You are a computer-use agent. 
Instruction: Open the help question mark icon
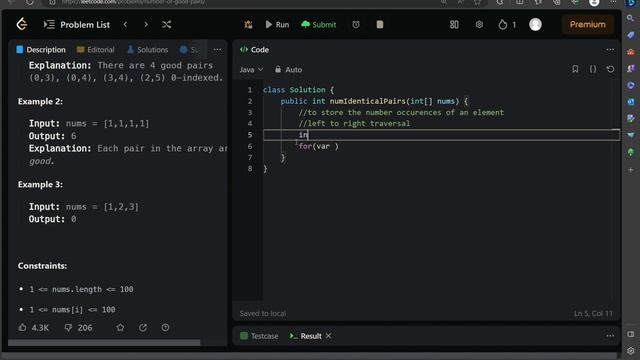tap(165, 327)
